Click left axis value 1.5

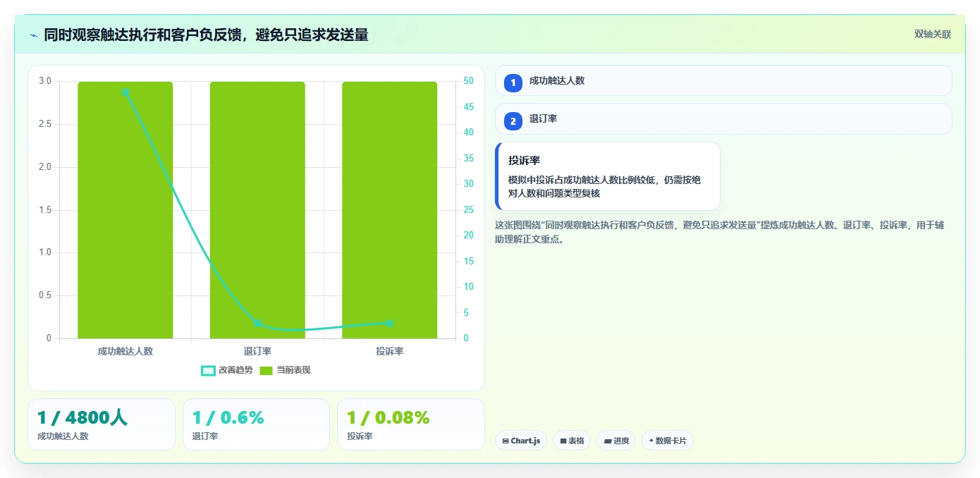pos(45,210)
